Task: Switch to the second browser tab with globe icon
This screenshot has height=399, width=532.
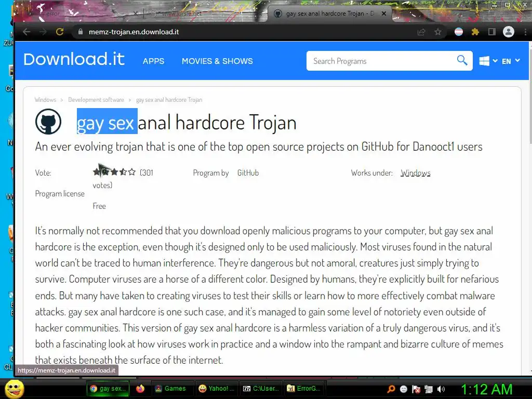Action: tap(204, 14)
